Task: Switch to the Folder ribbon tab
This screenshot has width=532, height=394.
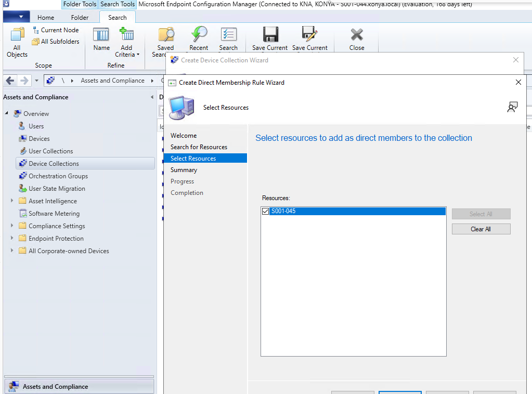Action: pyautogui.click(x=80, y=17)
